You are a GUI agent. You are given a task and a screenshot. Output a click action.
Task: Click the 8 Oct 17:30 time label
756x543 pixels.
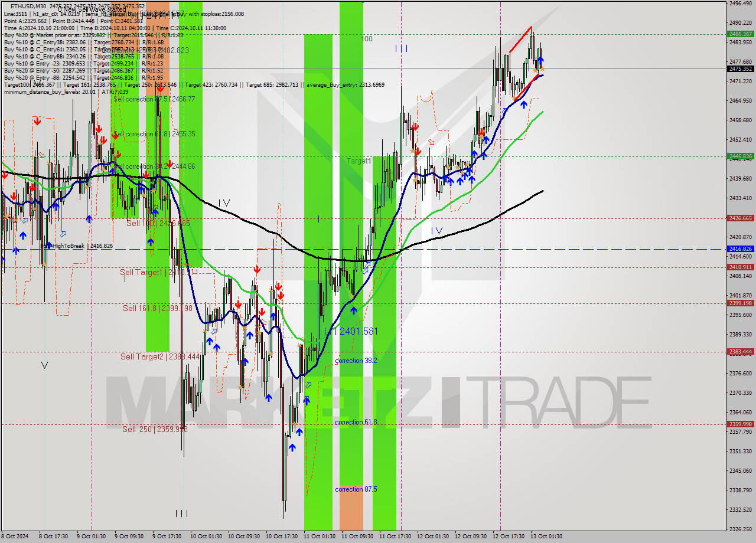(54, 537)
